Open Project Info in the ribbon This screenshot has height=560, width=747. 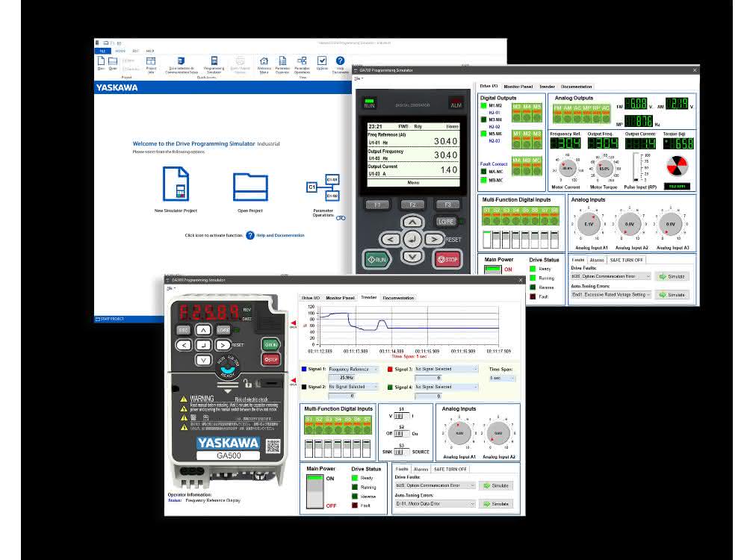click(x=151, y=64)
